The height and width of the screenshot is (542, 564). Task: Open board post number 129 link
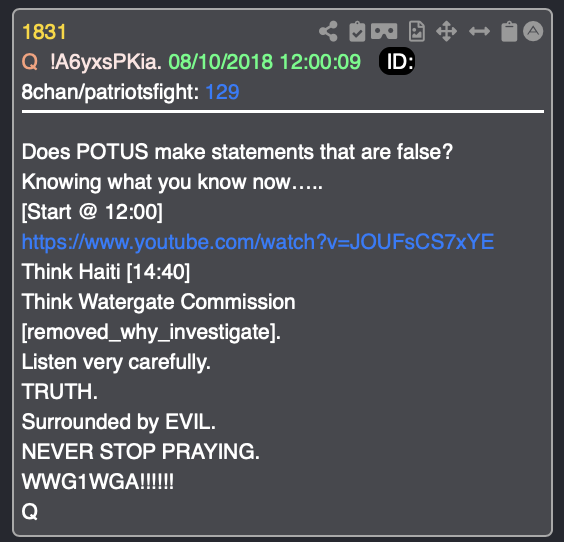[222, 92]
